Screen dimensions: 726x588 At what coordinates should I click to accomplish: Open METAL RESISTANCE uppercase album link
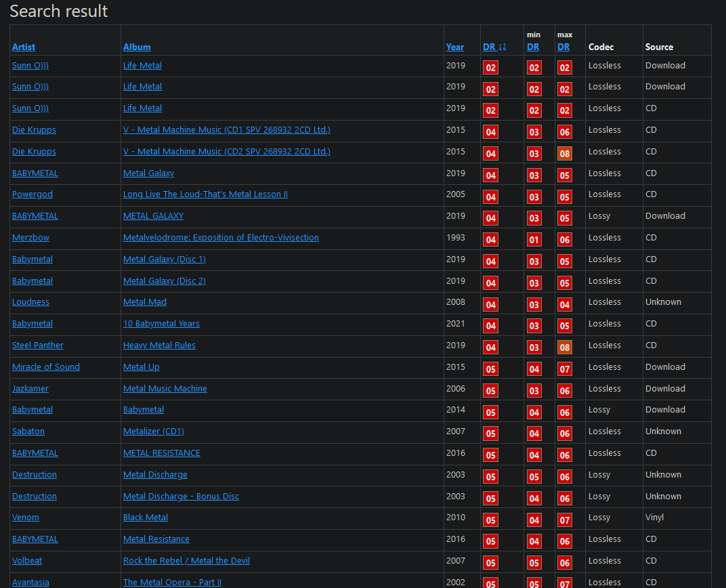pos(162,453)
